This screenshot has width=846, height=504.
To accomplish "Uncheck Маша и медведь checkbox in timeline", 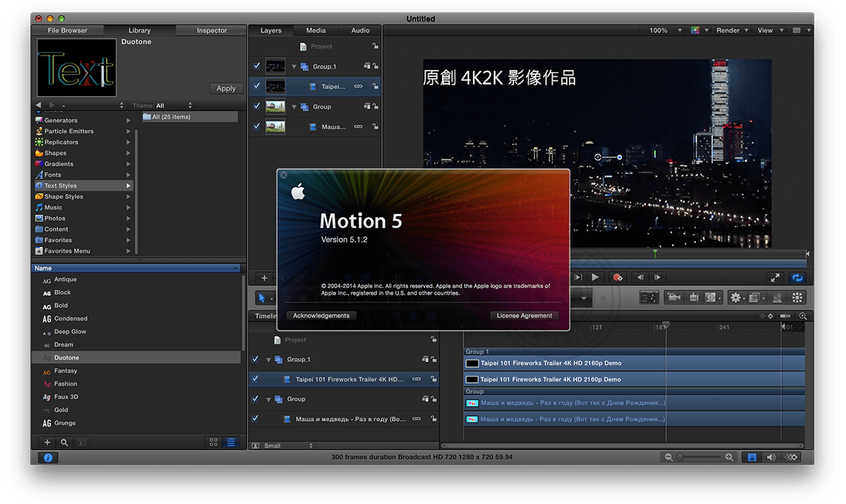I will coord(255,419).
